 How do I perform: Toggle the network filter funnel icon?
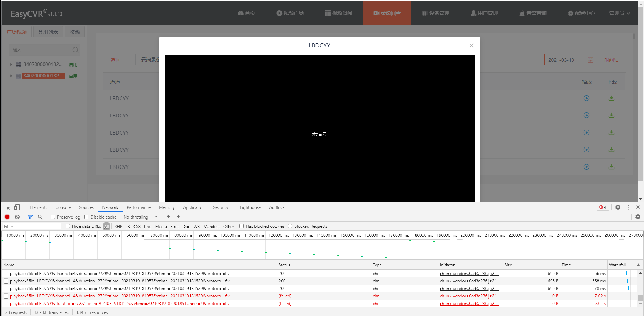coord(30,217)
